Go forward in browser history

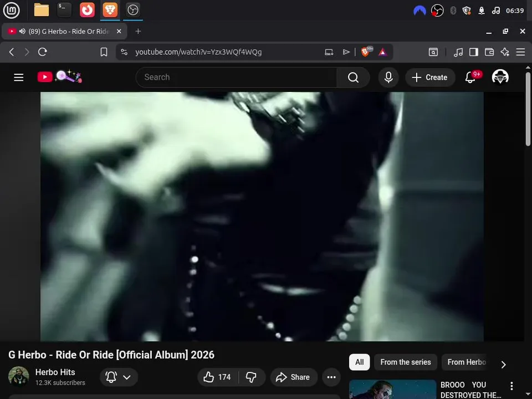tap(27, 52)
